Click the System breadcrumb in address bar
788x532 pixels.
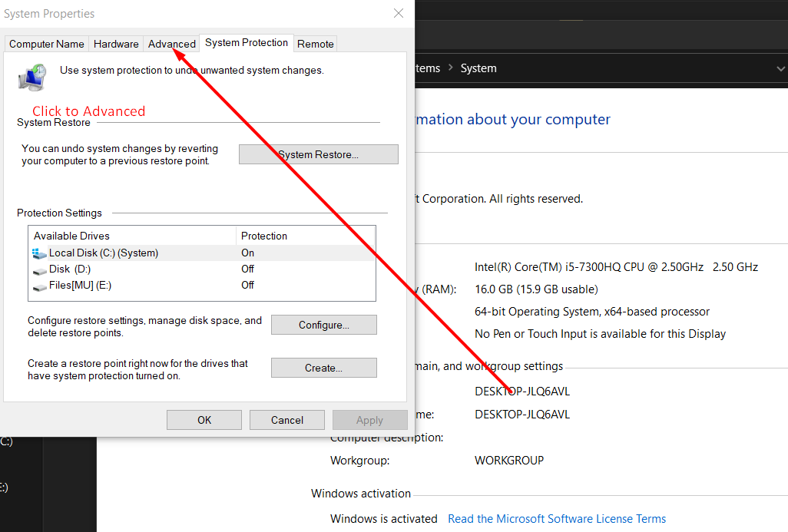coord(478,68)
